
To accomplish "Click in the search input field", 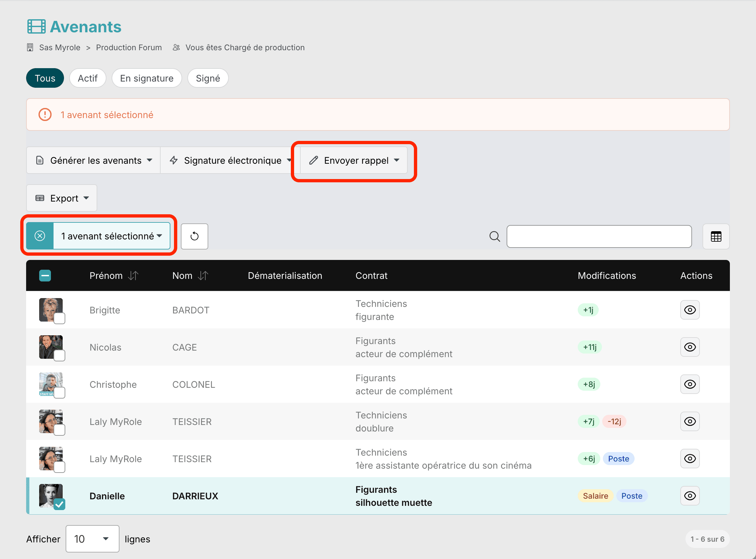I will pyautogui.click(x=599, y=236).
